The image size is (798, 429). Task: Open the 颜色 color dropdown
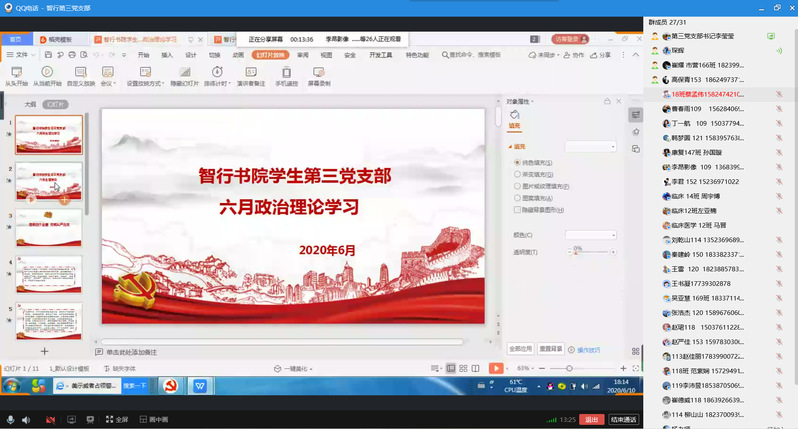pyautogui.click(x=592, y=234)
